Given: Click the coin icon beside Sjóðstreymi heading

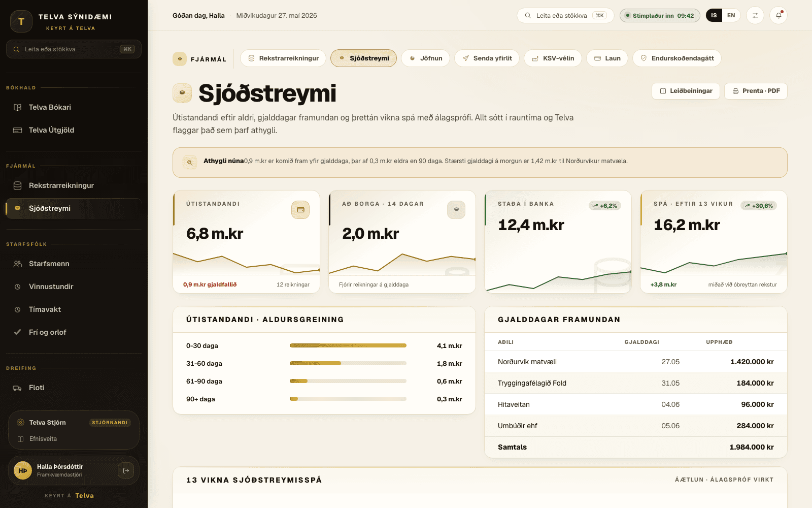Looking at the screenshot, I should click(x=182, y=93).
